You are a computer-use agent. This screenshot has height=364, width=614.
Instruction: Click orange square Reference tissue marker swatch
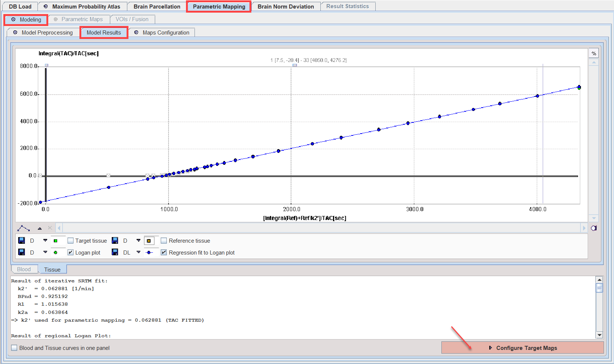pos(149,241)
